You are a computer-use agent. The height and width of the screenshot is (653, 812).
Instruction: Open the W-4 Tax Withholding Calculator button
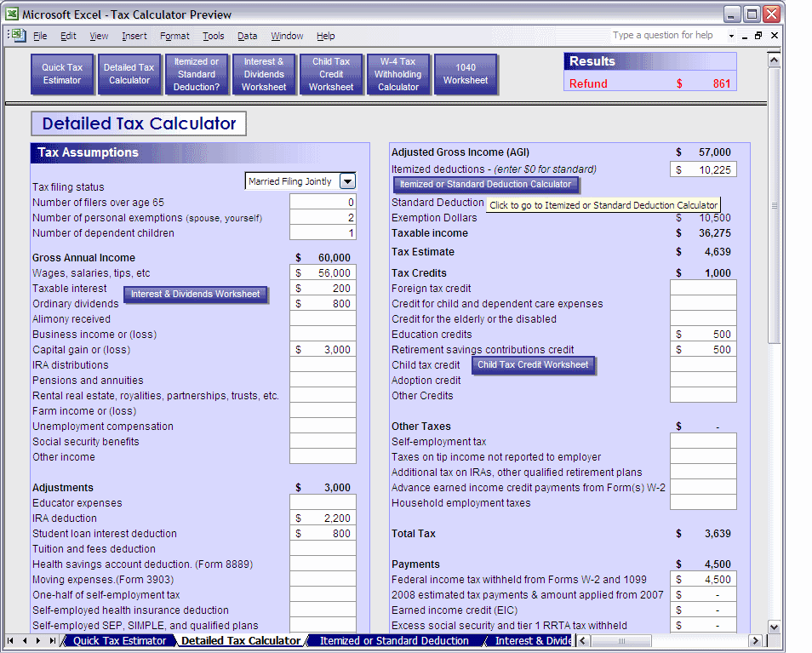coord(398,74)
